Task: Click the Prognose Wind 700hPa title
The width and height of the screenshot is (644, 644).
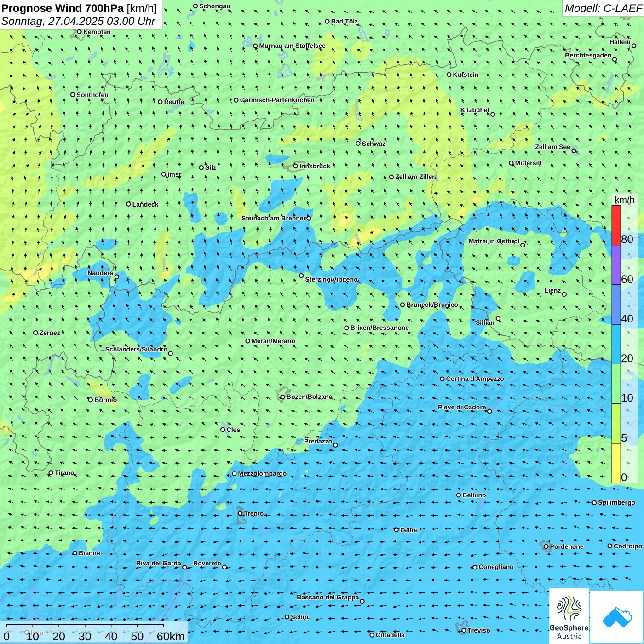Action: [63, 8]
